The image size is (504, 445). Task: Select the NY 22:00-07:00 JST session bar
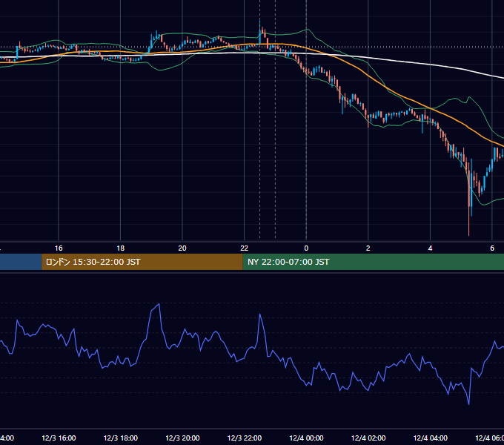(x=373, y=262)
